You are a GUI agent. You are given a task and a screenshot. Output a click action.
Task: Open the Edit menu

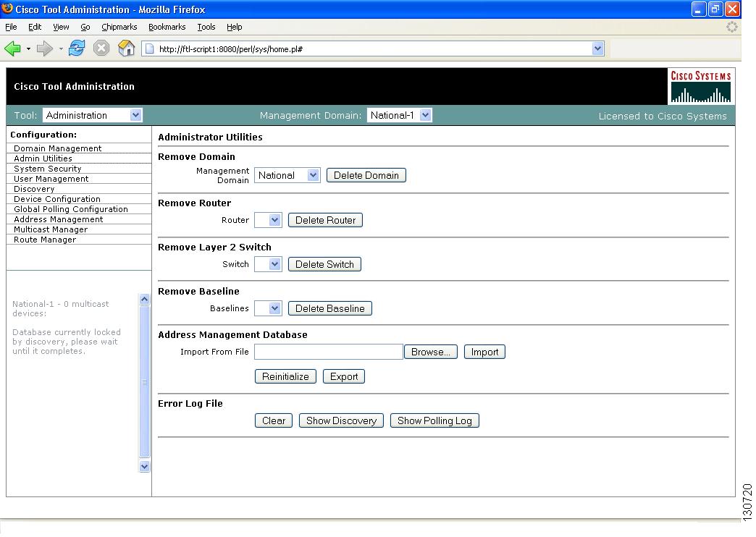point(35,27)
